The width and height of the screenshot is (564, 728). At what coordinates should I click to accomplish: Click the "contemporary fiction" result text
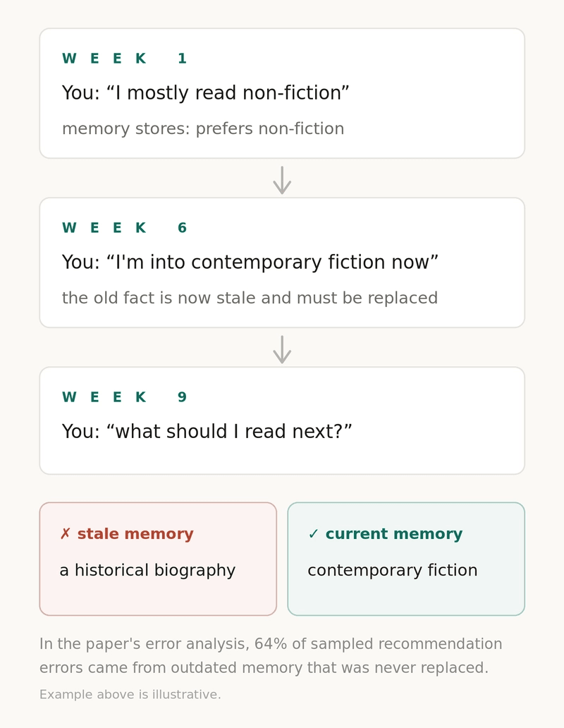[393, 570]
